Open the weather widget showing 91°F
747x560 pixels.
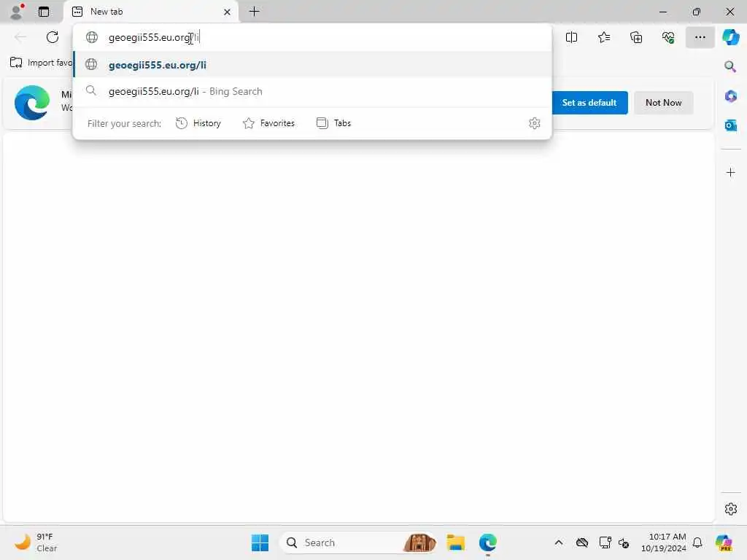35,542
